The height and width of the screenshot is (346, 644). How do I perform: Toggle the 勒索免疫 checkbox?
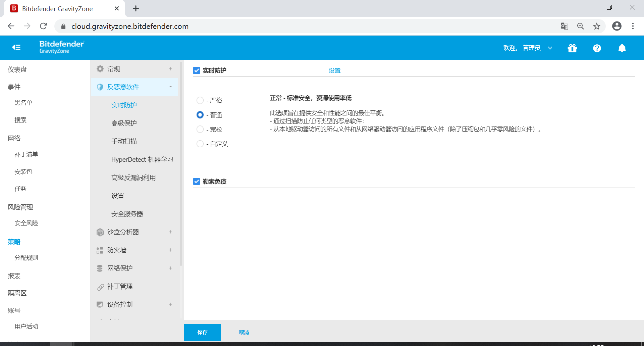point(197,182)
